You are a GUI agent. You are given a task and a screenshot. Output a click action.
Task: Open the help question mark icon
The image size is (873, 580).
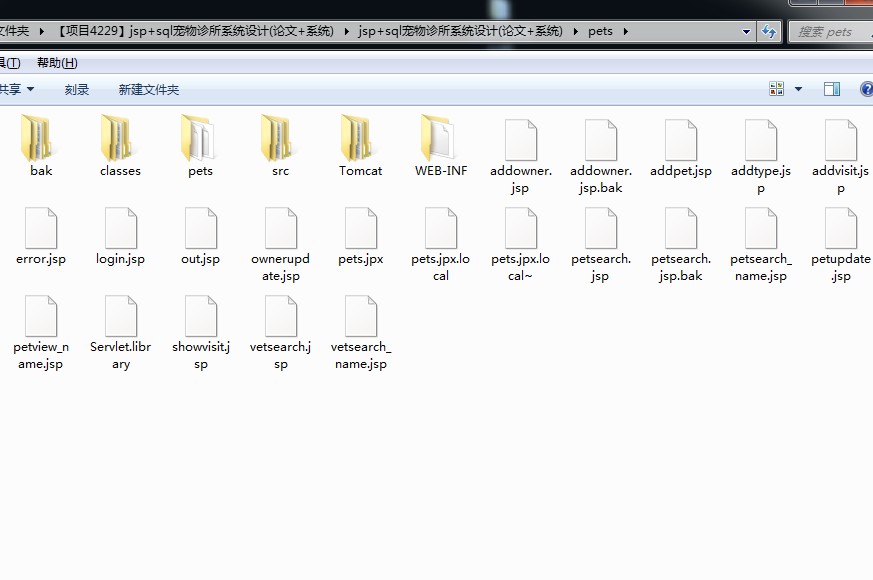pyautogui.click(x=866, y=89)
